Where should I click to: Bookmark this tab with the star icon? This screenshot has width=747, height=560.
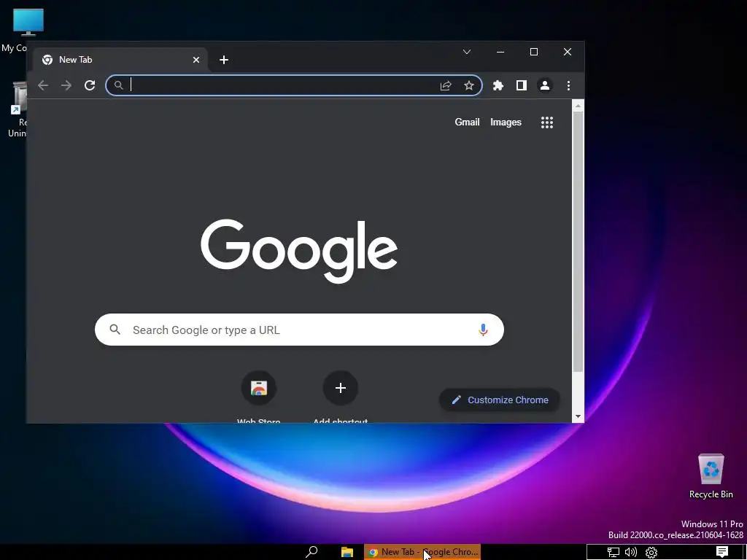pos(469,85)
